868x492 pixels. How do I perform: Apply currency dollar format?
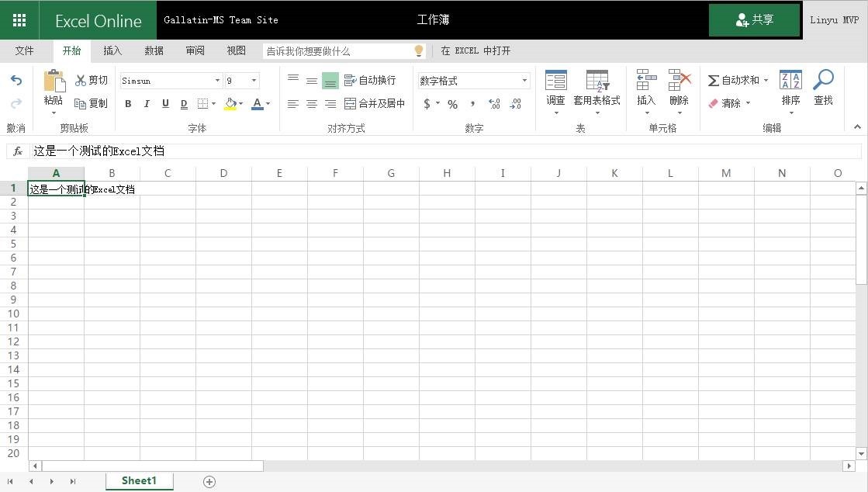point(427,104)
